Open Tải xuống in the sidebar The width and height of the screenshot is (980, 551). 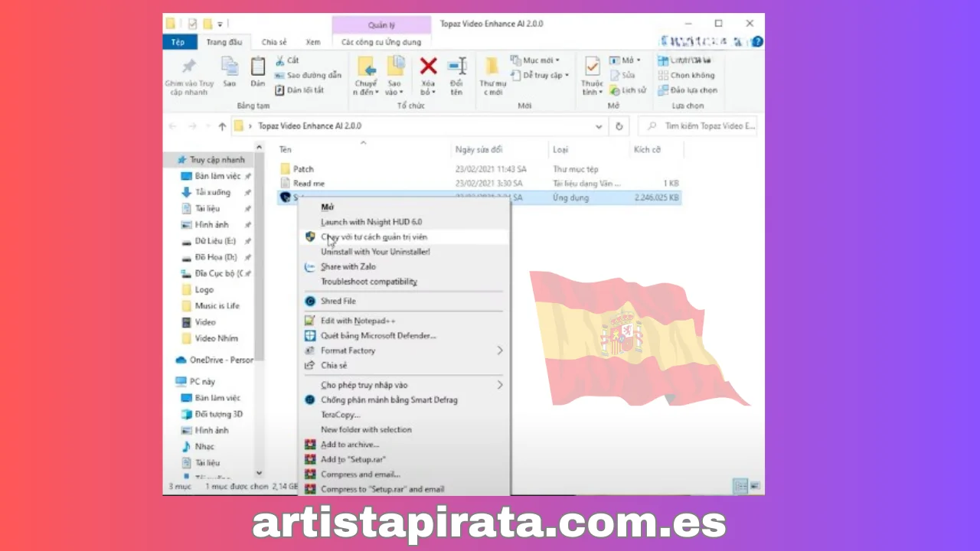pos(212,192)
